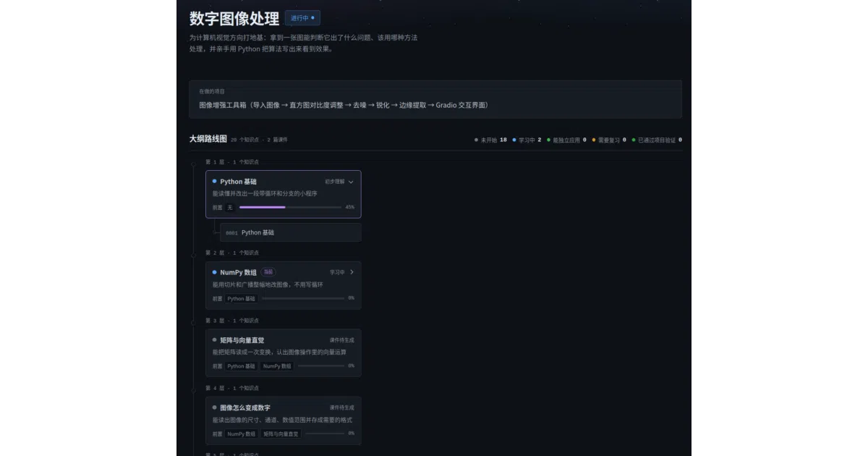The width and height of the screenshot is (868, 456).
Task: Click the 进行中 status badge
Action: (x=302, y=18)
